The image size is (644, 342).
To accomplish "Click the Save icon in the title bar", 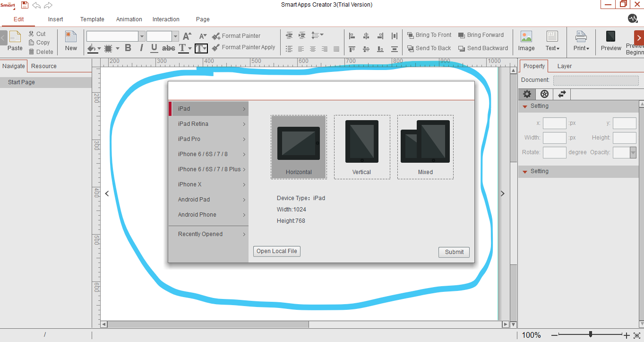I will click(25, 5).
